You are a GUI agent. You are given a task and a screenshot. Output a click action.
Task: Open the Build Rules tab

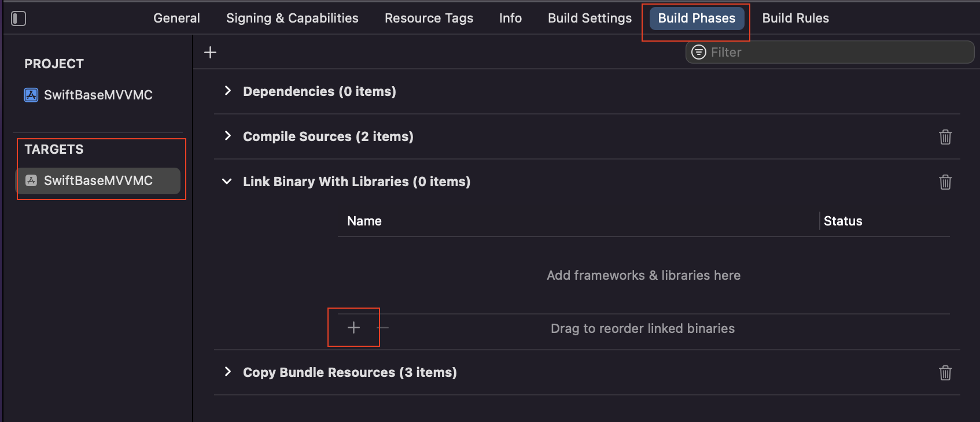pos(795,18)
